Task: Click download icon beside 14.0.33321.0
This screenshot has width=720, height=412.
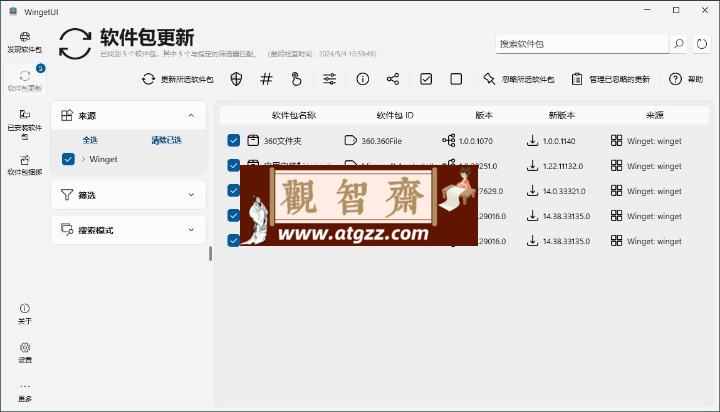Action: click(x=532, y=191)
